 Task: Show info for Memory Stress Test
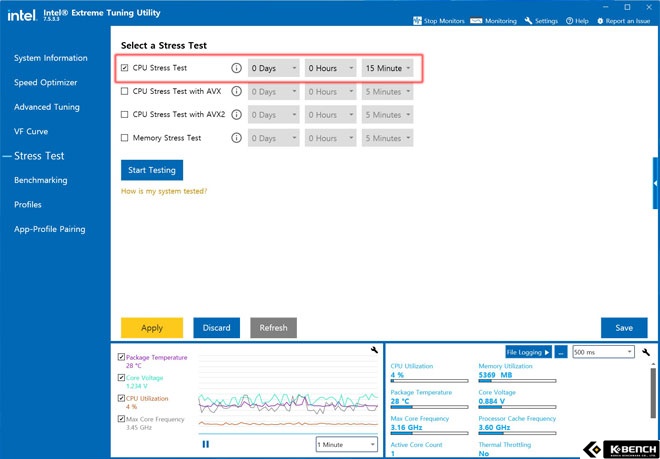click(x=237, y=138)
